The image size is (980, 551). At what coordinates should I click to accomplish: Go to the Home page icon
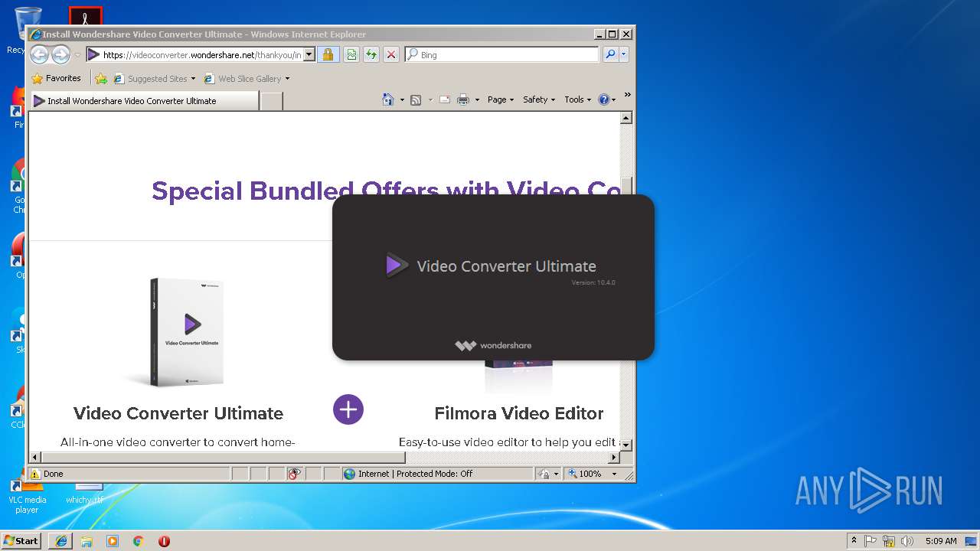click(x=388, y=99)
